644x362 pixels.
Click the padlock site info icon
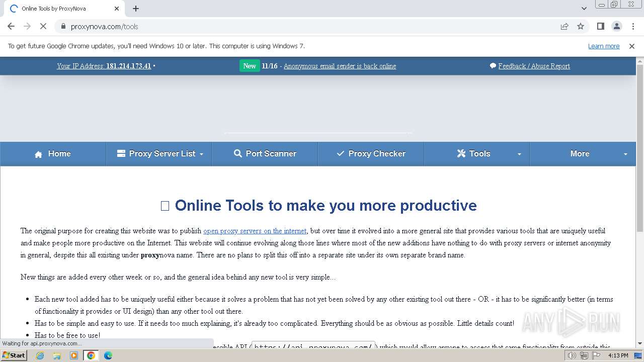tap(63, 27)
